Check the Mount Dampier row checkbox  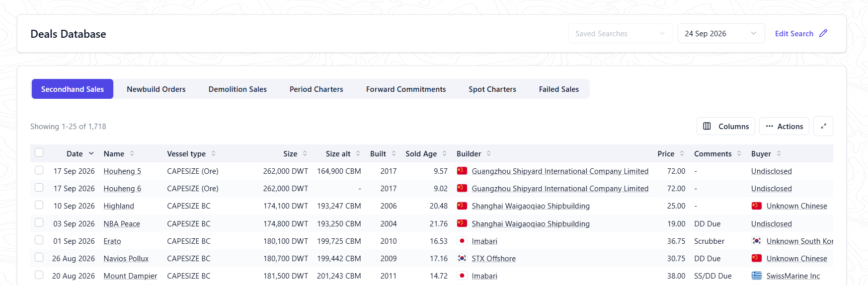[x=39, y=275]
